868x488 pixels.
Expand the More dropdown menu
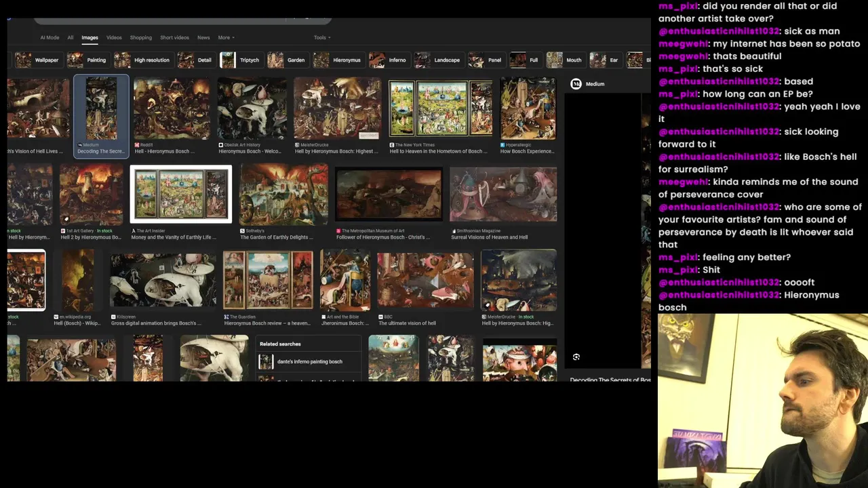[226, 37]
